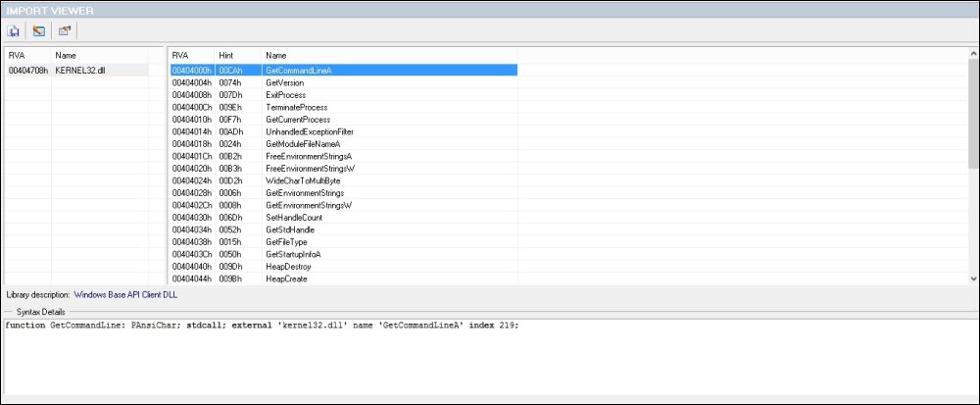This screenshot has height=405, width=980.
Task: Click the toolbar icon with orange pencil on window
Action: tap(39, 30)
